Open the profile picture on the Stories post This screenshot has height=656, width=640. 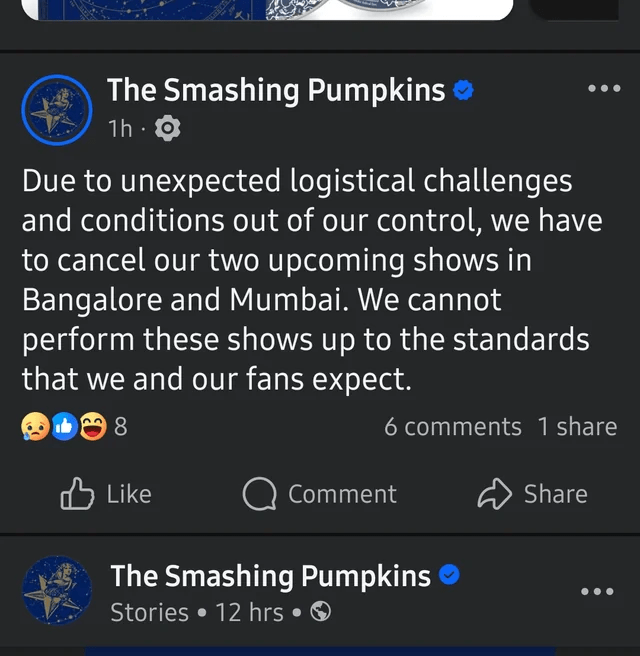click(56, 592)
